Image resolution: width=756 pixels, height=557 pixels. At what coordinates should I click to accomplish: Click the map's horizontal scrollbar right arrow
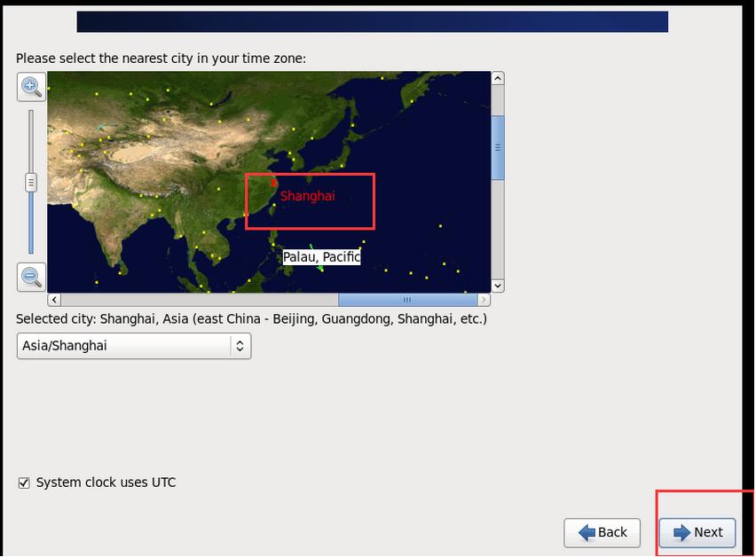(484, 300)
